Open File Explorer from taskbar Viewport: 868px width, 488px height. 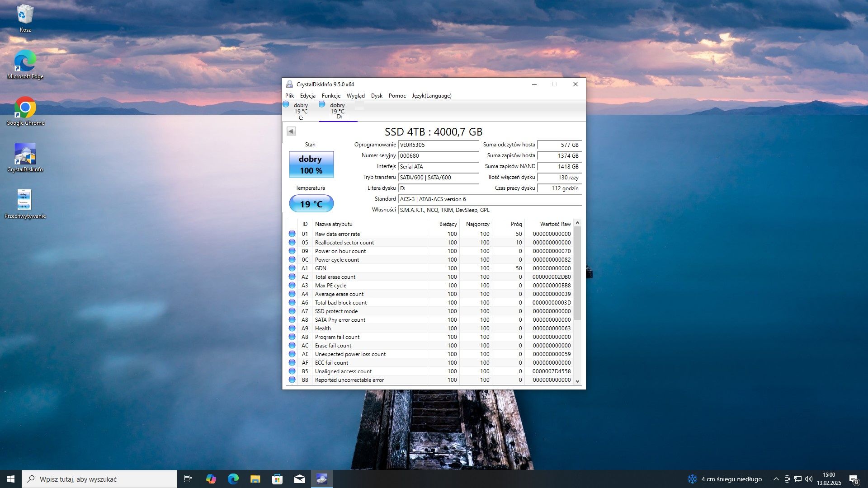[x=255, y=479]
